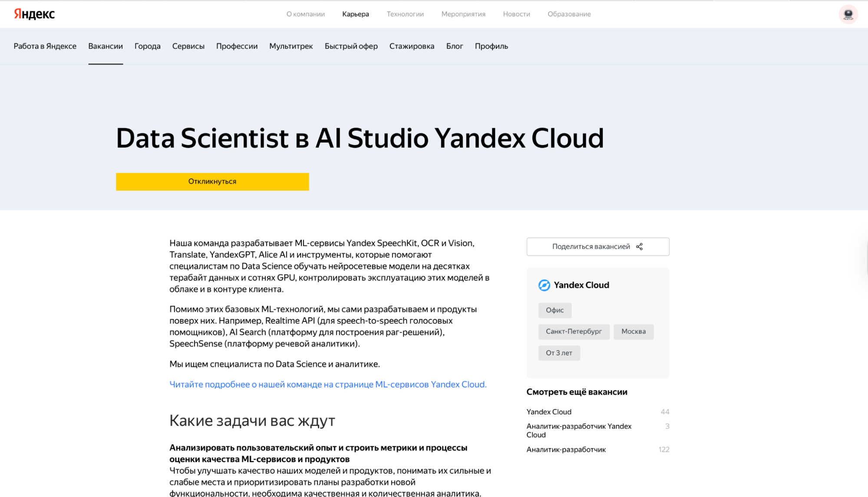The height and width of the screenshot is (497, 868).
Task: Click the yellow Откликнуться button
Action: (212, 182)
